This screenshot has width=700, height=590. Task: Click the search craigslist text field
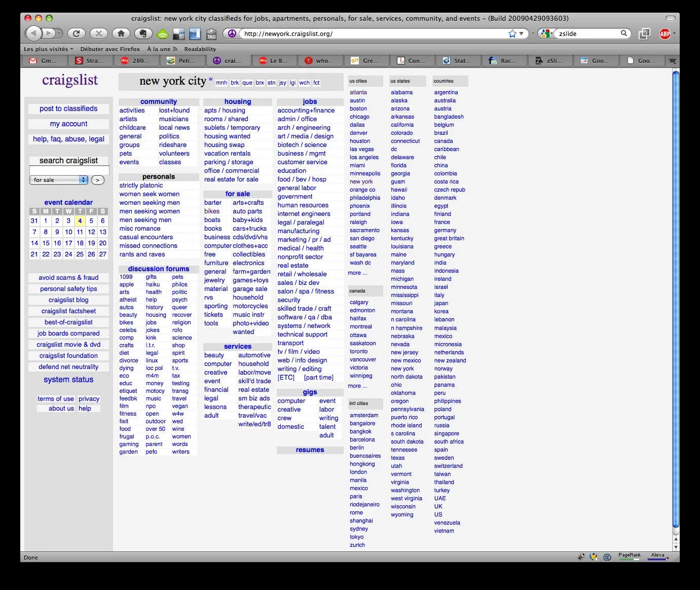(69, 170)
